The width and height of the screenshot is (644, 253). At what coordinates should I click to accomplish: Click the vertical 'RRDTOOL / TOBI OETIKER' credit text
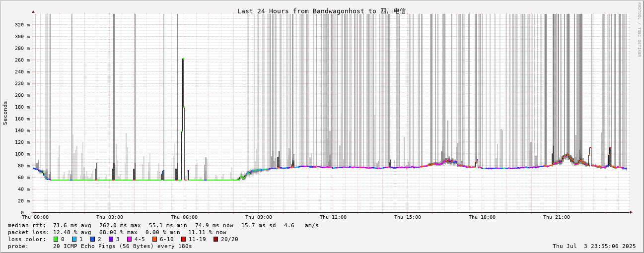tap(640, 29)
